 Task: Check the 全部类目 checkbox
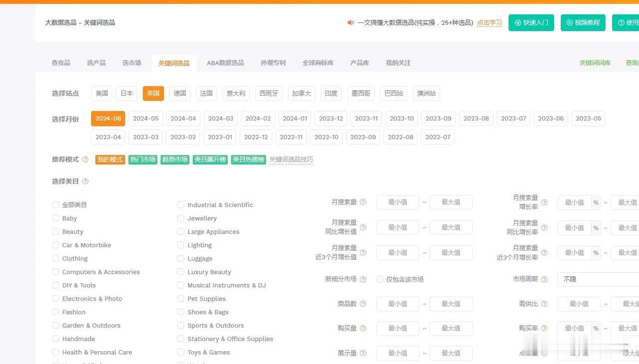tap(55, 204)
